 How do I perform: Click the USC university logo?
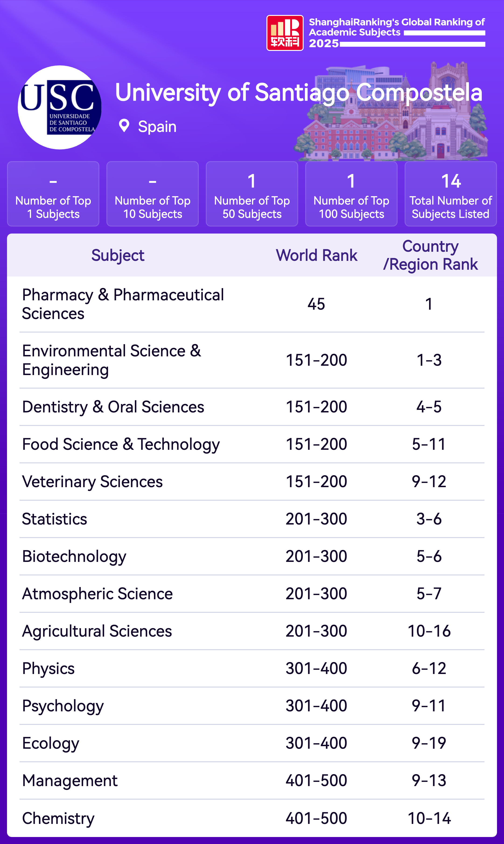click(59, 107)
